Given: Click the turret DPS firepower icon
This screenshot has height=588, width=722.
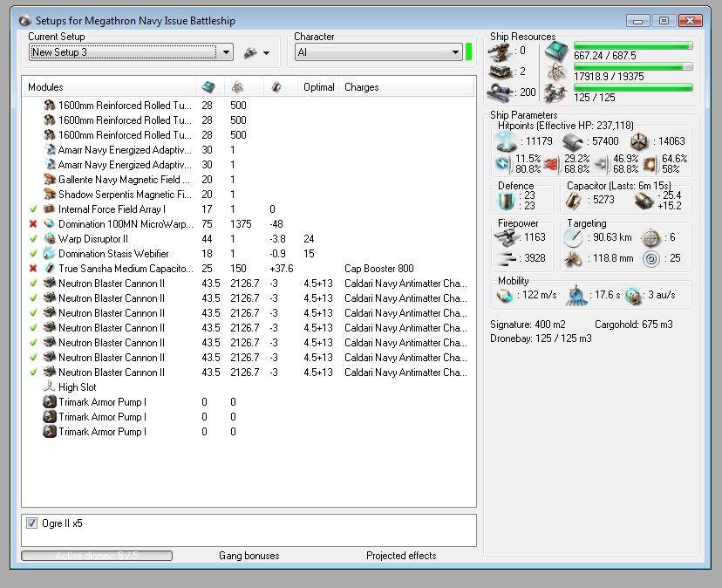Looking at the screenshot, I should click(506, 238).
